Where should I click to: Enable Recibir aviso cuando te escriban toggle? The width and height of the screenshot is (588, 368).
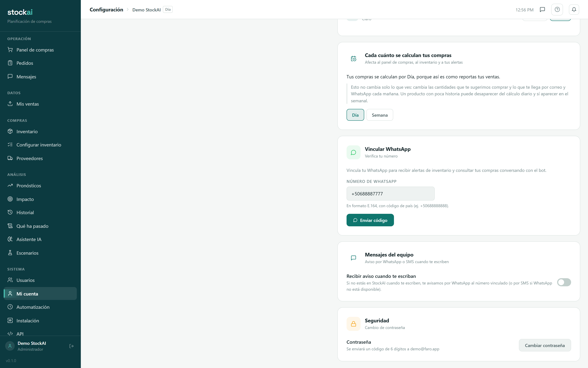[x=564, y=282]
